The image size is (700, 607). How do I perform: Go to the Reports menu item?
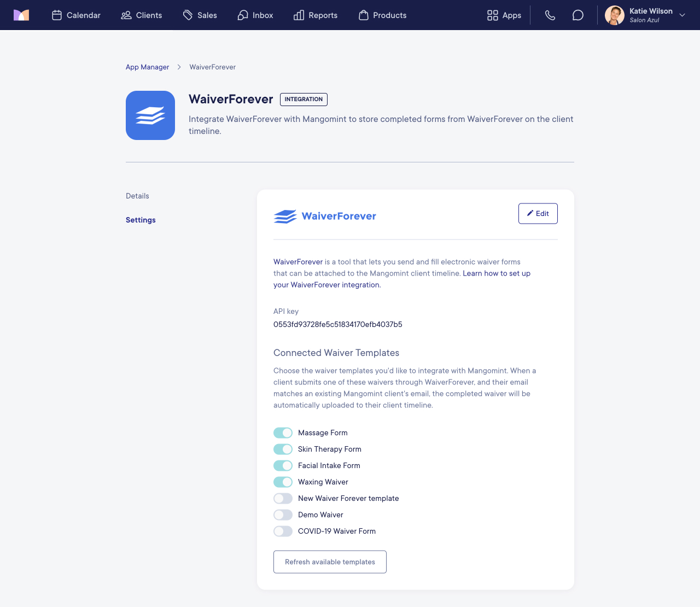click(316, 15)
